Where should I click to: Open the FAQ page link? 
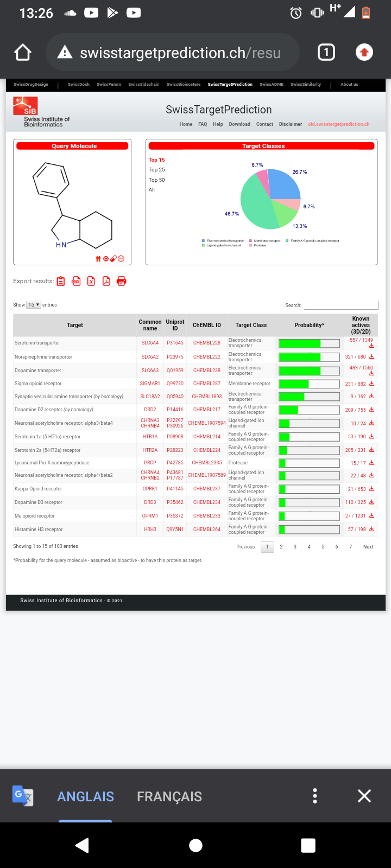(x=203, y=124)
